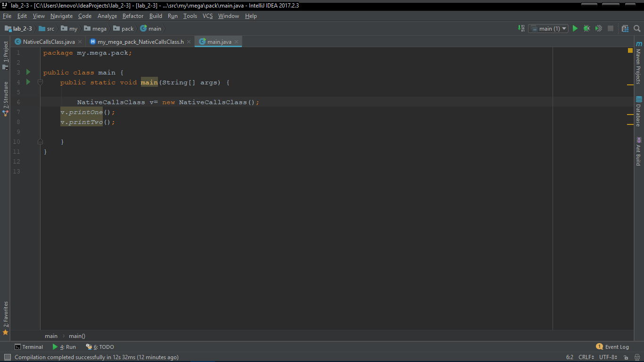Click the main class breadcrumb in navigation bar

(x=151, y=29)
